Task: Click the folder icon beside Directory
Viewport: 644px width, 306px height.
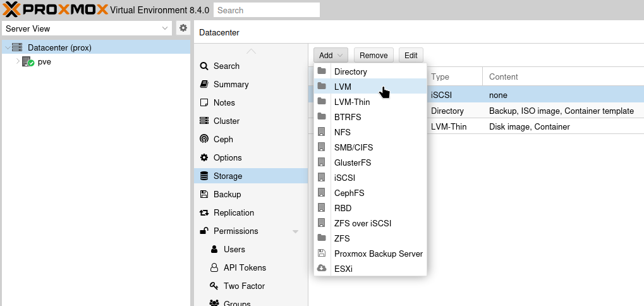Action: [x=322, y=71]
